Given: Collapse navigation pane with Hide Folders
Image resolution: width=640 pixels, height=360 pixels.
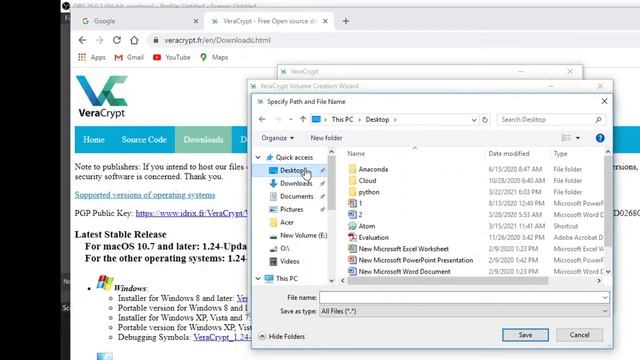Looking at the screenshot, I should 282,336.
